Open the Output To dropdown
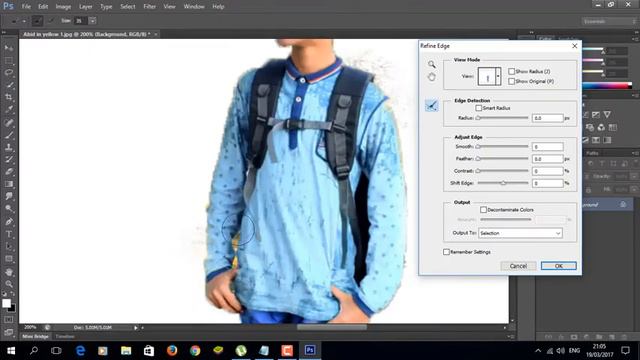Screen dimensions: 640x360 click(x=520, y=233)
